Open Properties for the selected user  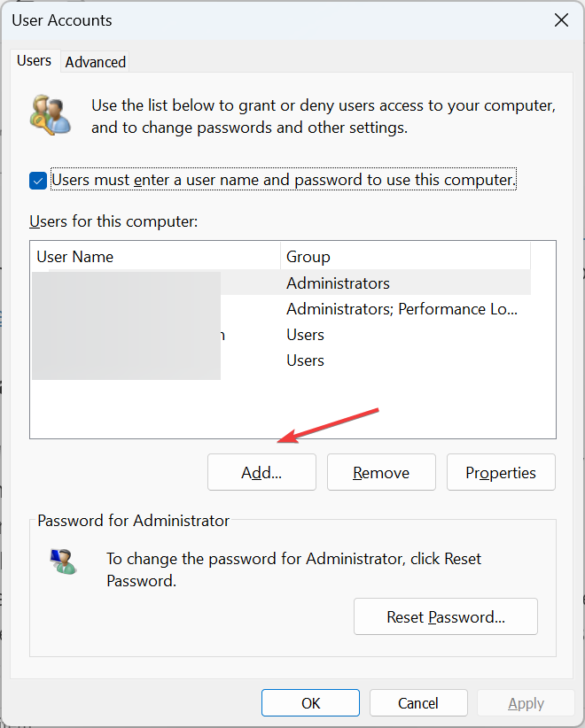[501, 472]
